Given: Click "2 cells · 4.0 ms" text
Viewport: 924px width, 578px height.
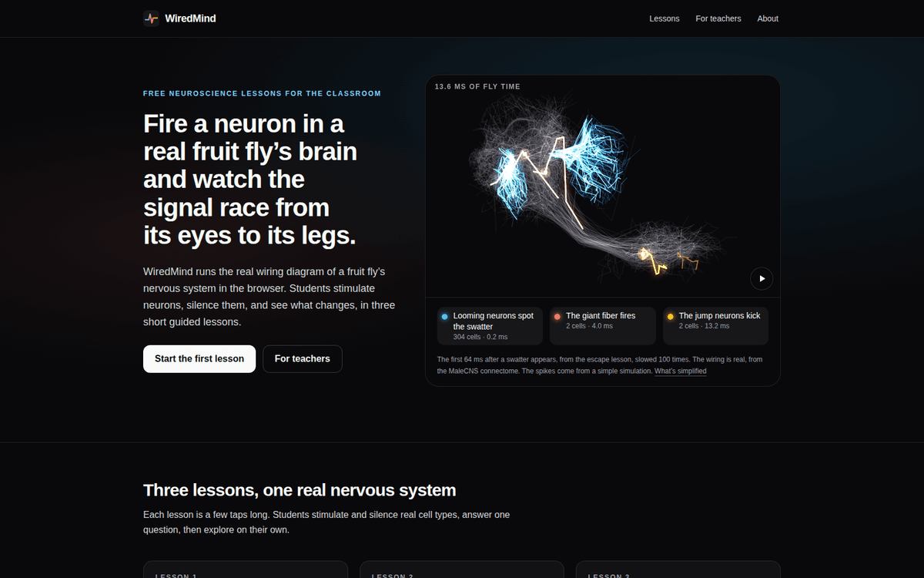Looking at the screenshot, I should coord(590,327).
